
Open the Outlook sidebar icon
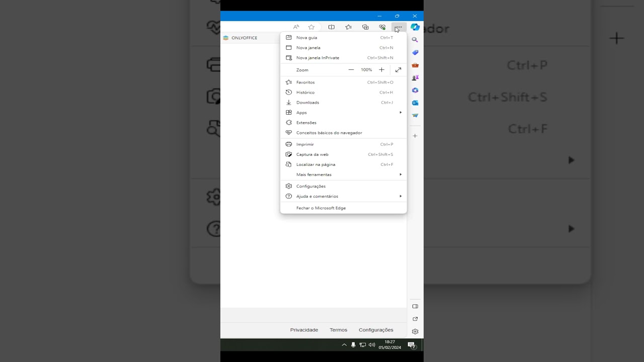pyautogui.click(x=415, y=103)
